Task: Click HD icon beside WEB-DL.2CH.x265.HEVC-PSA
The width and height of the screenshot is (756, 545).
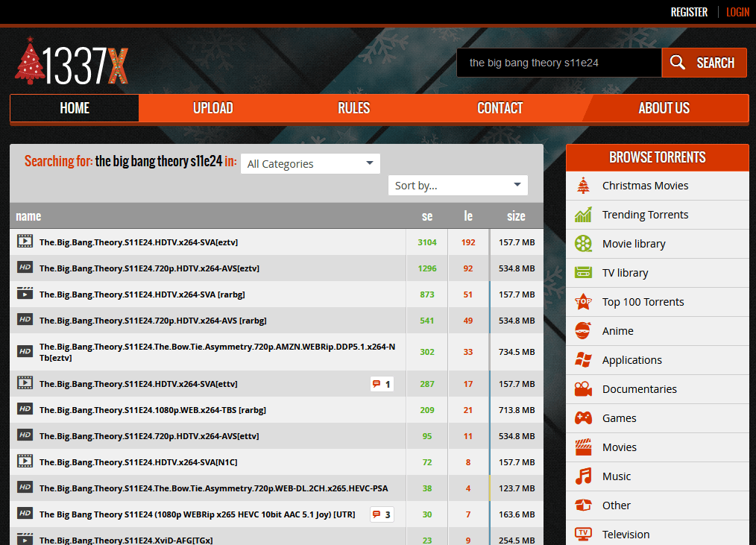Action: tap(25, 487)
